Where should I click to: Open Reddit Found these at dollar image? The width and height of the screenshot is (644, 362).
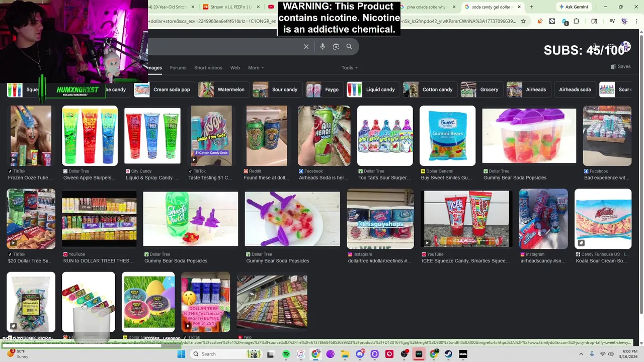pos(267,136)
